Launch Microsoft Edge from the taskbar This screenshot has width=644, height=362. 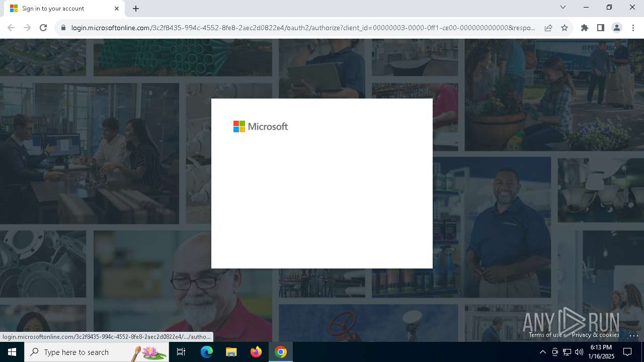(x=207, y=352)
